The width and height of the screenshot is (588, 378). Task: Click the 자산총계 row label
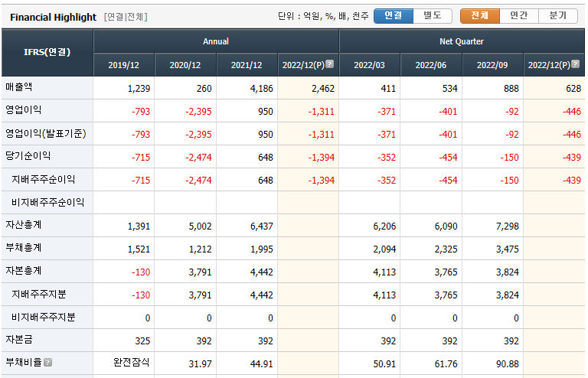23,225
